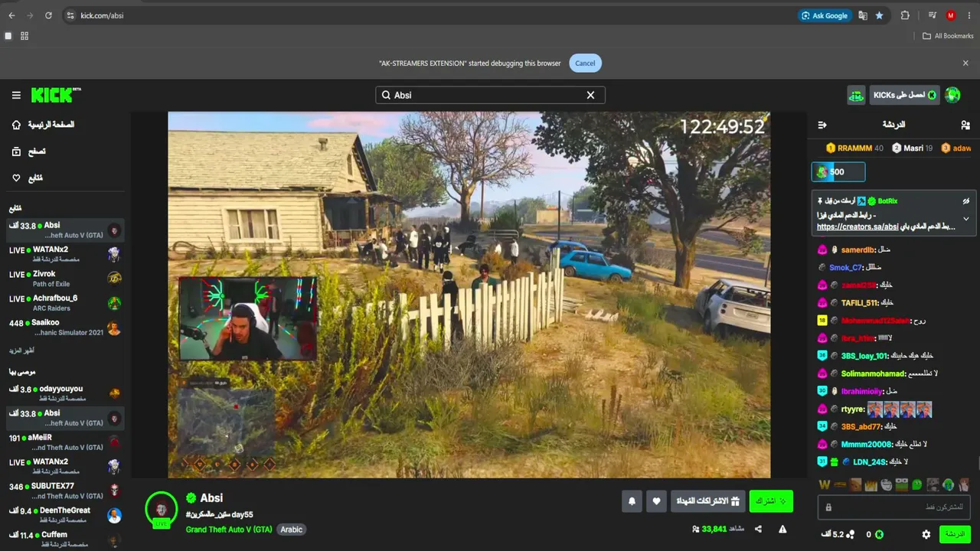
Task: Click the green chat send button
Action: point(955,534)
